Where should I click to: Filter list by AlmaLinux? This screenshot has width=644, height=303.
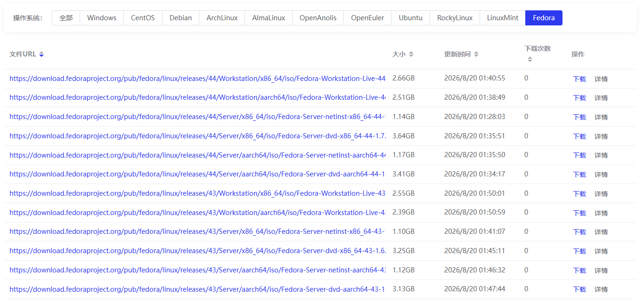click(269, 18)
